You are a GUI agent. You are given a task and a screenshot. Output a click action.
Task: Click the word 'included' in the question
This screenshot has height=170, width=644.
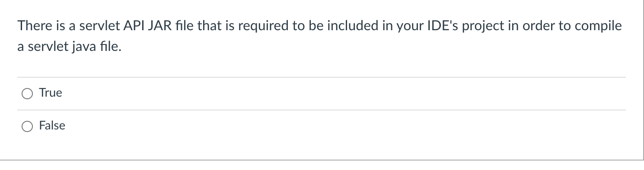point(348,26)
